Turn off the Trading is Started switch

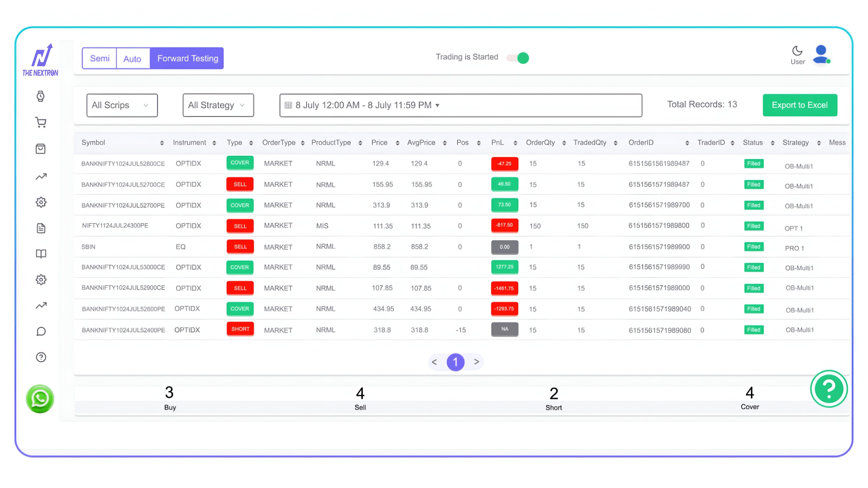click(x=518, y=58)
